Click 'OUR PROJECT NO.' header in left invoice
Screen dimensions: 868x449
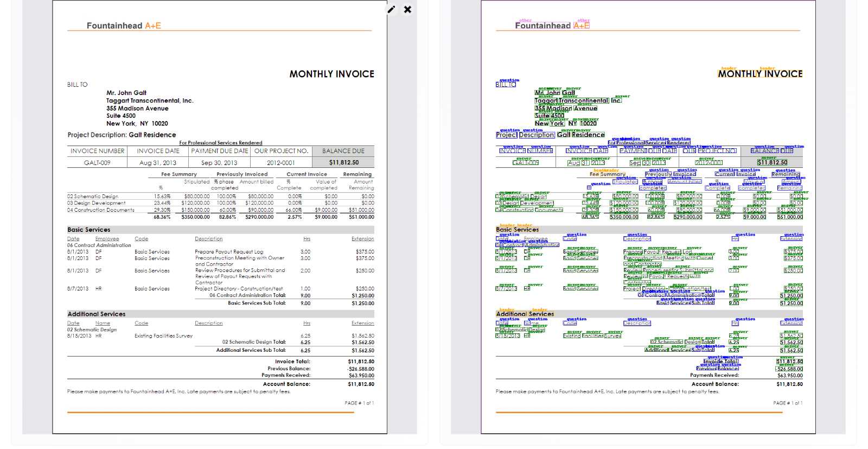(281, 151)
